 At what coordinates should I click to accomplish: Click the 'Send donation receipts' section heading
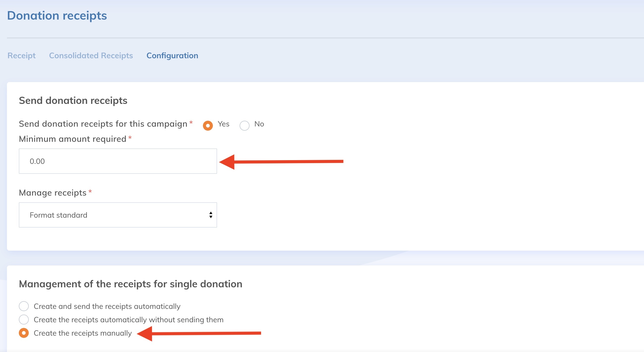pos(73,101)
